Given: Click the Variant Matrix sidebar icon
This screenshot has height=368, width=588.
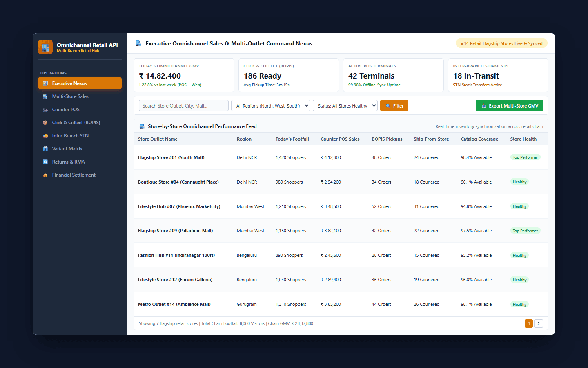Looking at the screenshot, I should 45,149.
